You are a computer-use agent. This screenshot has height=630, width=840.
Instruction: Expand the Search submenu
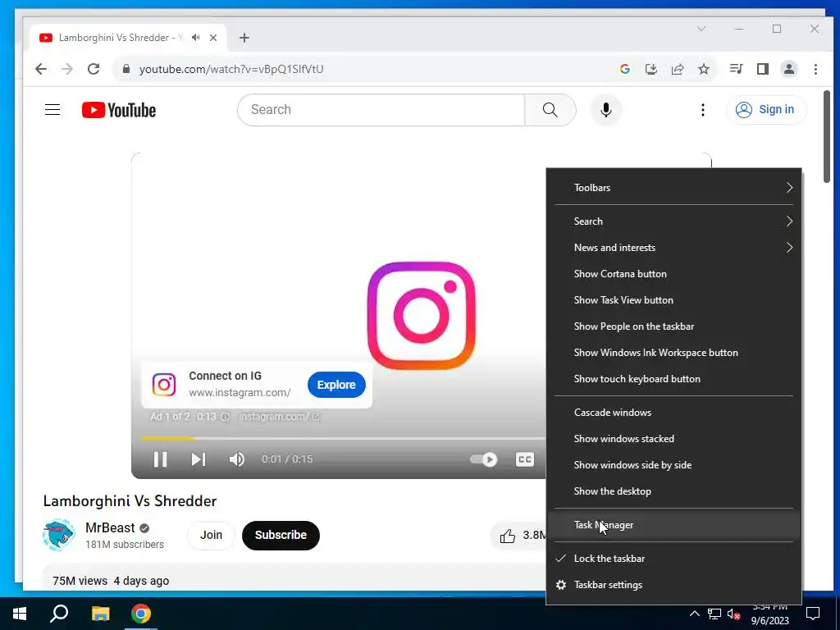(x=673, y=221)
